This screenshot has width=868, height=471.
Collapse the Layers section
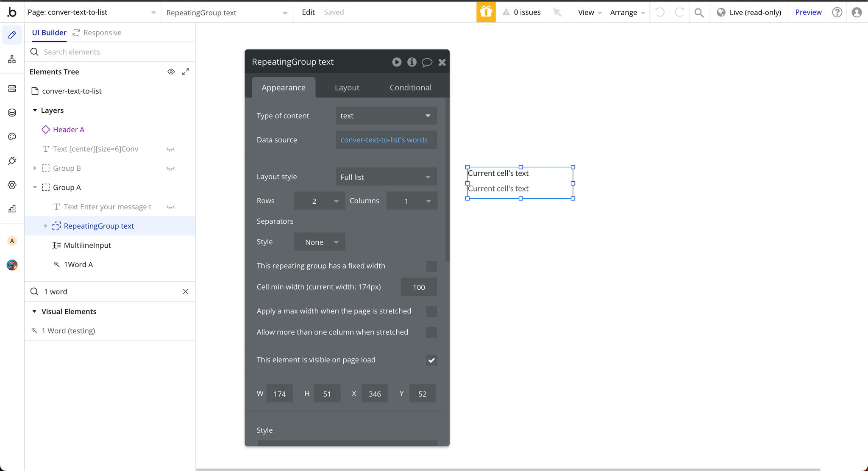[35, 110]
